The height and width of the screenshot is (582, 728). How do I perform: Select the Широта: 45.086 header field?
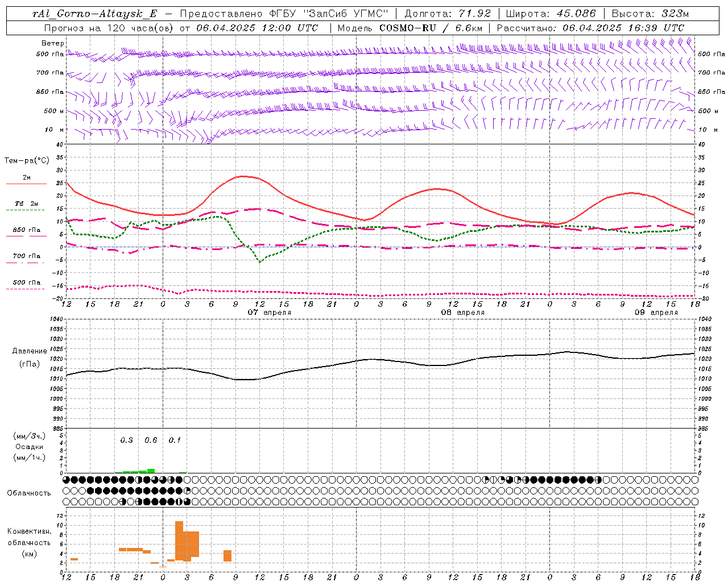tap(551, 14)
